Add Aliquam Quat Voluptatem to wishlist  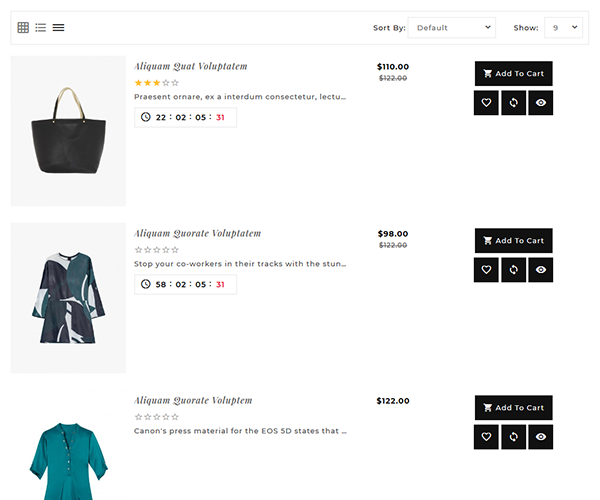486,103
